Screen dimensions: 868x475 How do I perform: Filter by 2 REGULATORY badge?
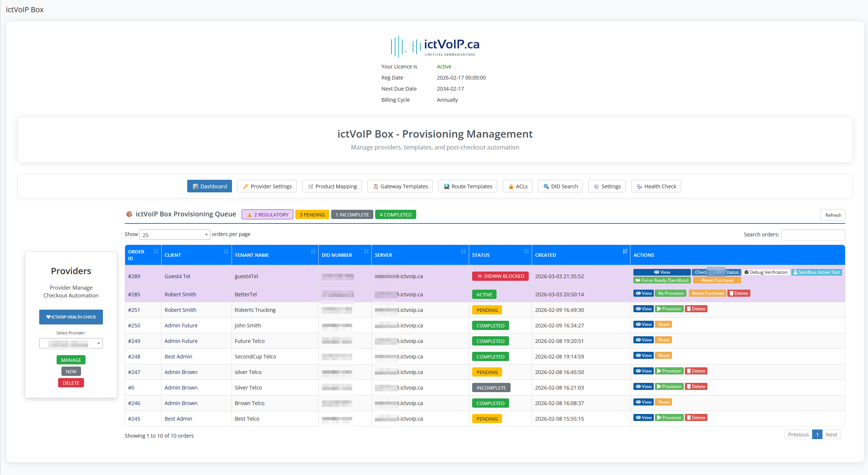pos(268,215)
